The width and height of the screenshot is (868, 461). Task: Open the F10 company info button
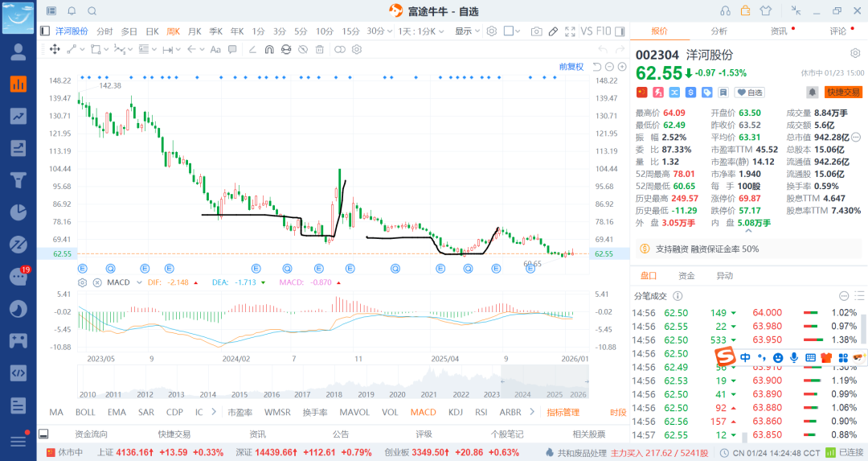604,31
